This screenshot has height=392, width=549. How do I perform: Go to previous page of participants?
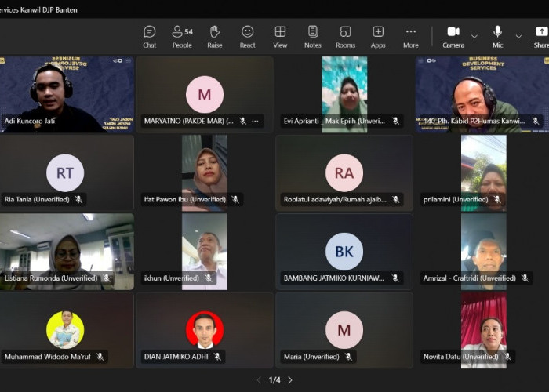pyautogui.click(x=260, y=380)
